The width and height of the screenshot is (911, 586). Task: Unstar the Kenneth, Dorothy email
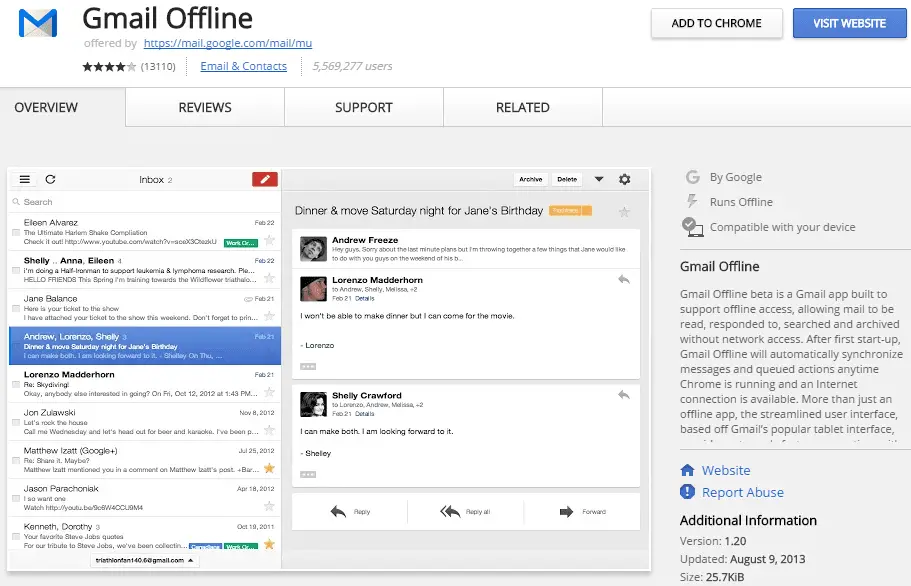269,544
